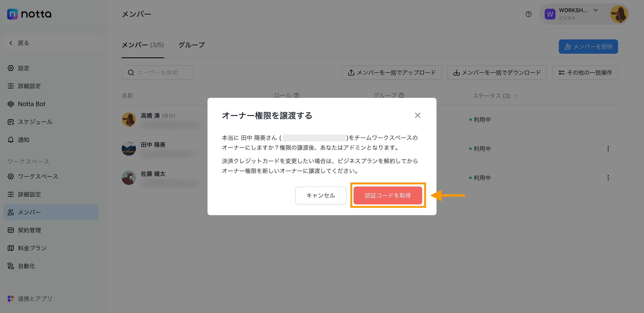Open 通知 bell icon
The width and height of the screenshot is (644, 313).
(11, 140)
